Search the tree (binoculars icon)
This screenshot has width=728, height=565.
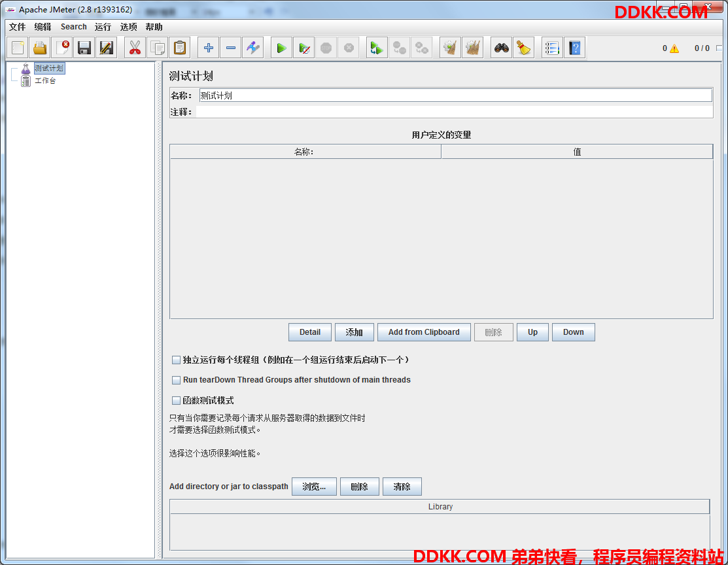(502, 48)
